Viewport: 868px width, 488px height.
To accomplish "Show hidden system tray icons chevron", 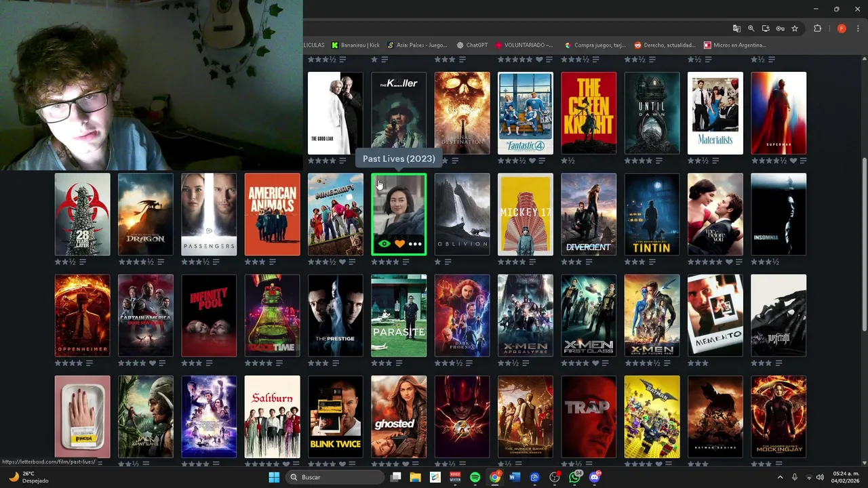I will 780,477.
